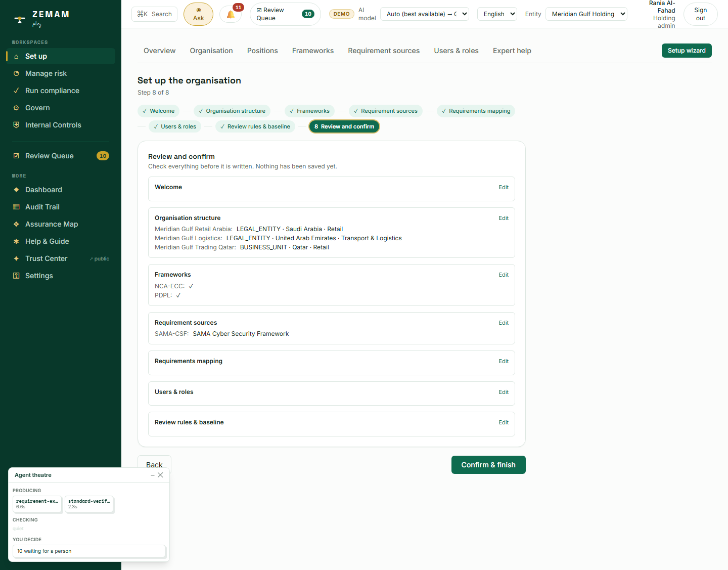Click the Search box in top bar

[155, 14]
